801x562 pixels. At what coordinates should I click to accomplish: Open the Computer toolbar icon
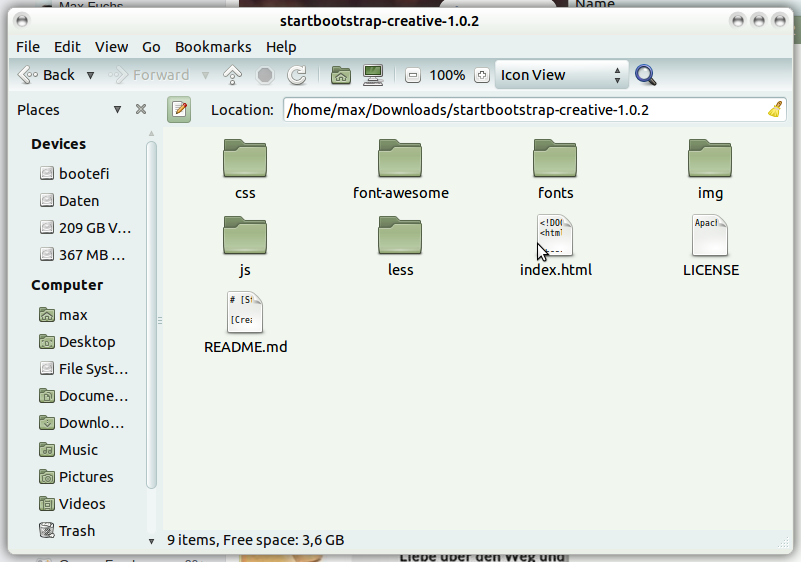pos(373,75)
